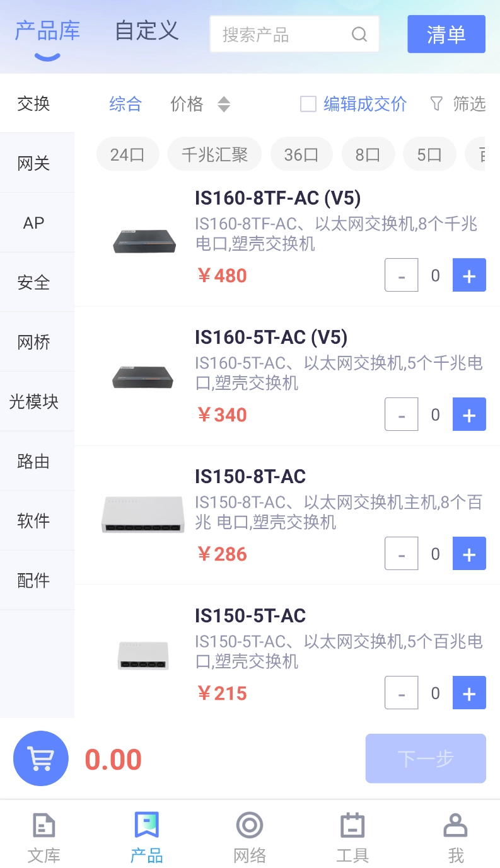Viewport: 500px width, 868px height.
Task: Sort by 价格 price arrows
Action: coord(223,104)
